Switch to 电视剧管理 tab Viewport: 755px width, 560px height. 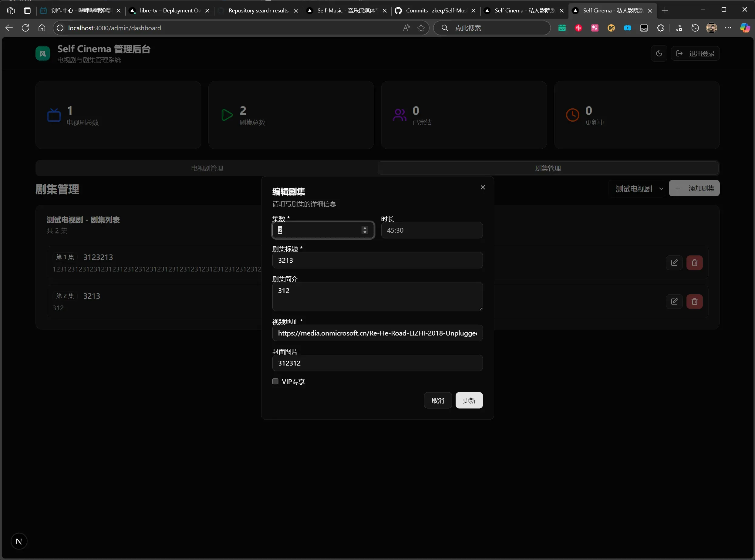click(x=207, y=168)
